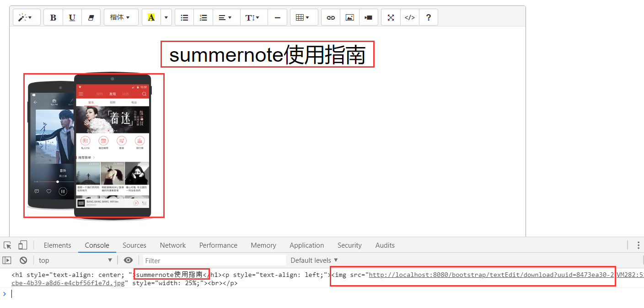Toggle the code view icon

(409, 17)
